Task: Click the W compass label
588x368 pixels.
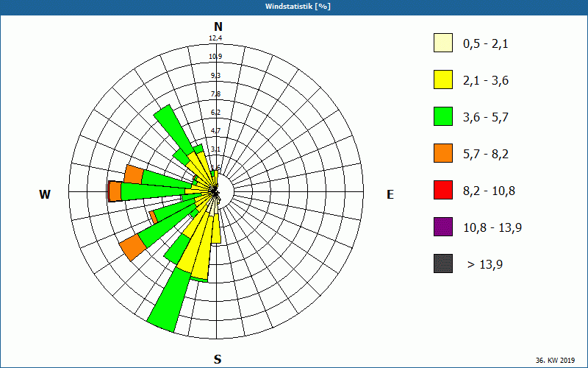Action: coord(45,194)
